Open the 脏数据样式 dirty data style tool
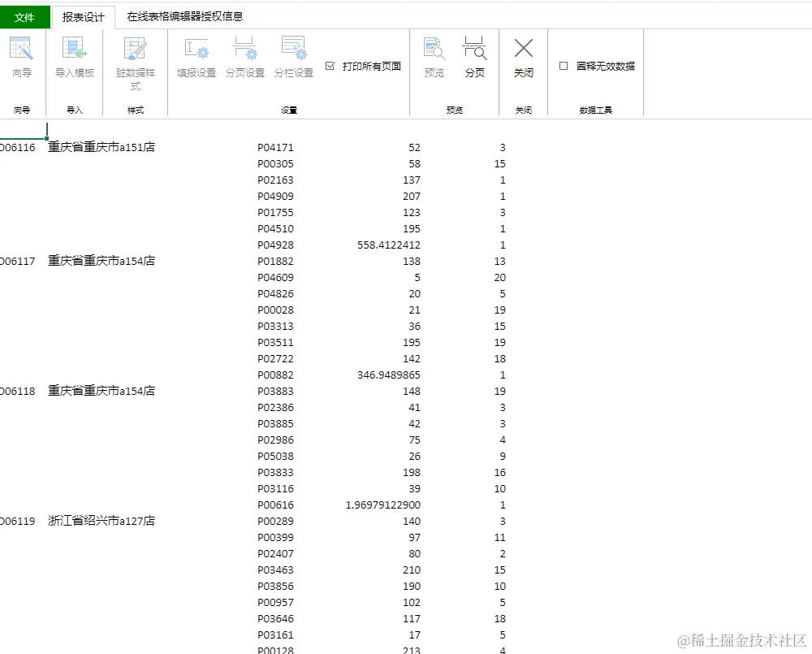The image size is (812, 654). pyautogui.click(x=135, y=63)
